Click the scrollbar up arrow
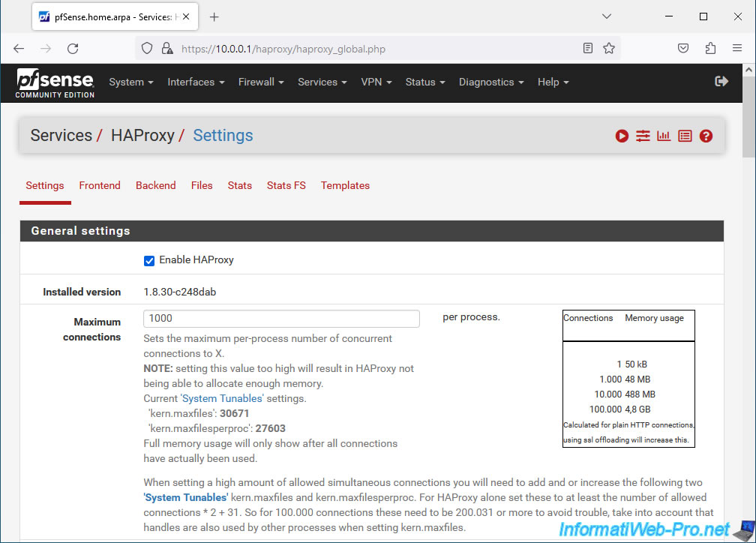Viewport: 756px width, 543px height. 748,70
